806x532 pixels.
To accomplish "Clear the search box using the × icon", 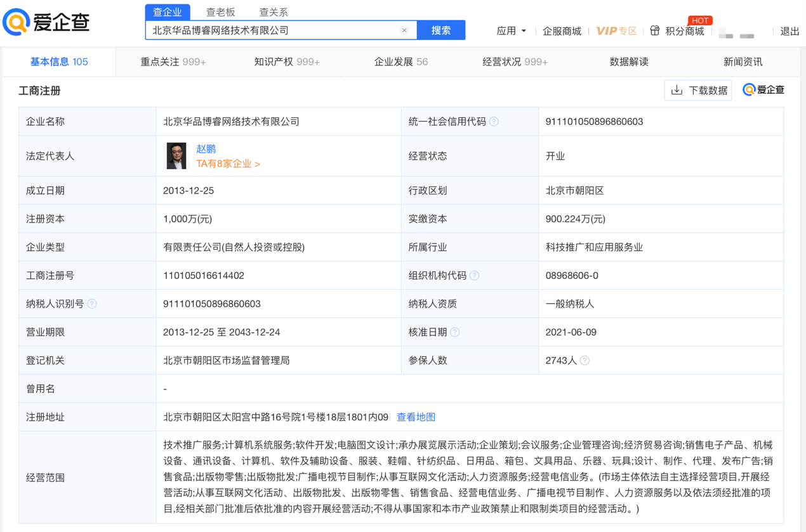I will tap(404, 30).
